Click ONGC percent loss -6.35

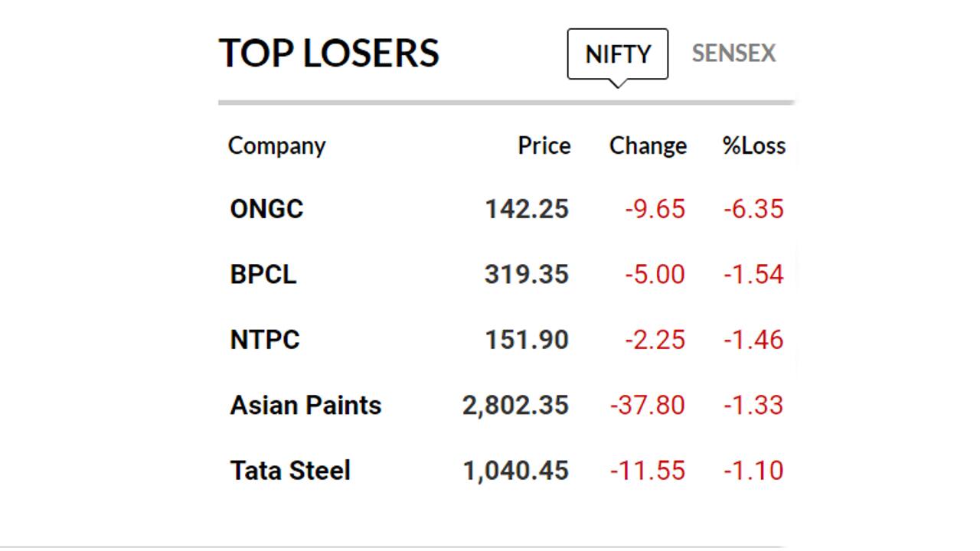(753, 209)
